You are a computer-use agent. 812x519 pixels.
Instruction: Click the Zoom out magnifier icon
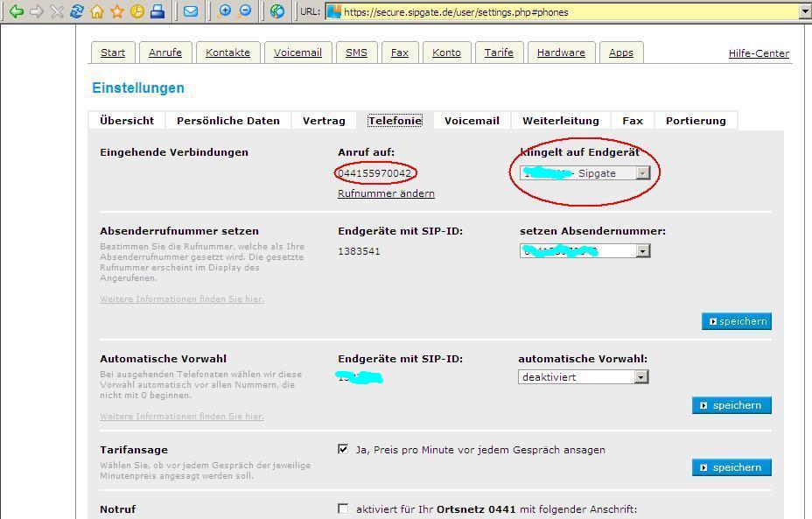(x=245, y=11)
